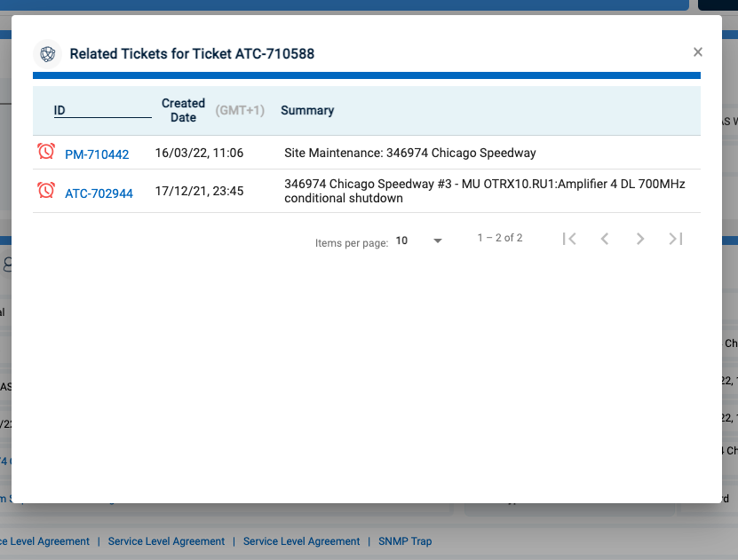Select the Site Maintenance summary row
The image size is (738, 560).
(x=409, y=153)
